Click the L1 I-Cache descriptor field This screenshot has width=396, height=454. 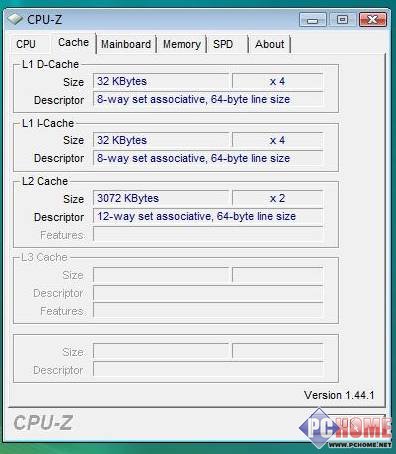tap(208, 158)
